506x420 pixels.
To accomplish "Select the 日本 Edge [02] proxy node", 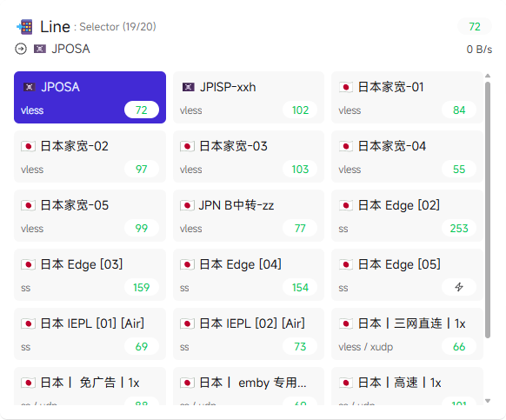I will pos(407,216).
